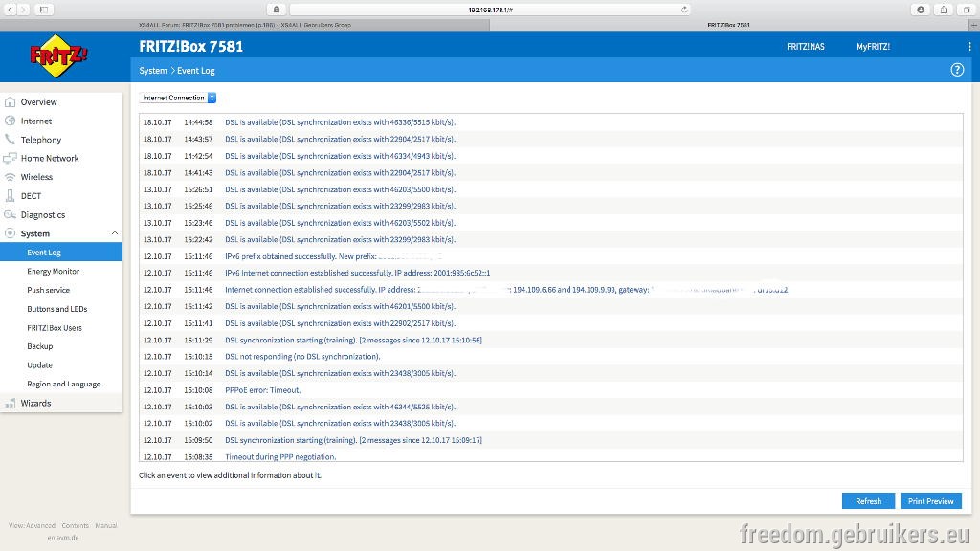Click the Diagnostics icon
This screenshot has height=551, width=980.
10,214
